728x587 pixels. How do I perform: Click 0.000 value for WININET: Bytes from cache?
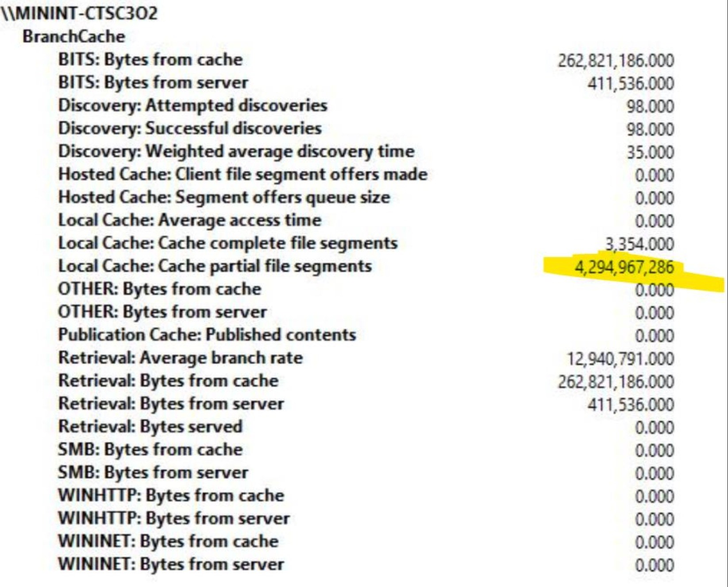coord(655,543)
